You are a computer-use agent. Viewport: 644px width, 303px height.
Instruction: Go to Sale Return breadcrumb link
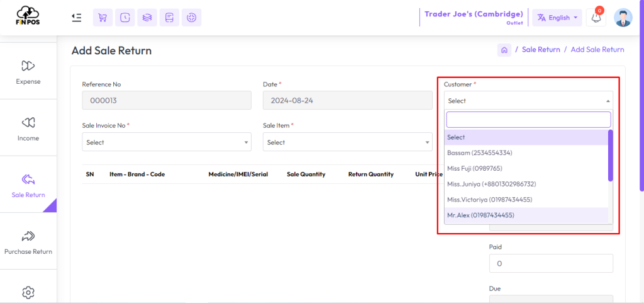tap(541, 50)
